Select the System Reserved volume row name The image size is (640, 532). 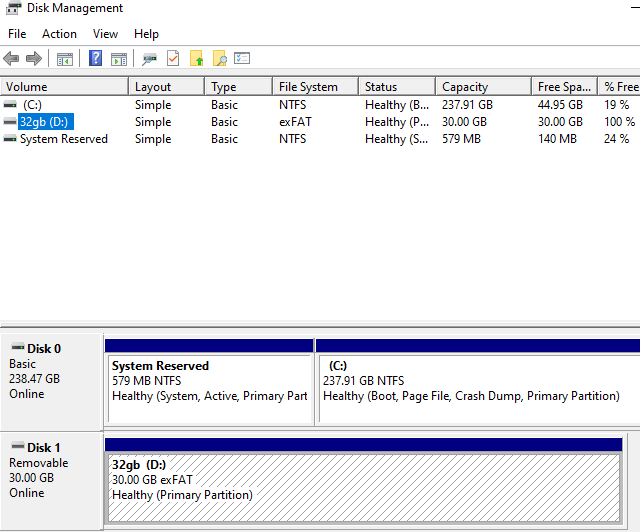pos(64,139)
